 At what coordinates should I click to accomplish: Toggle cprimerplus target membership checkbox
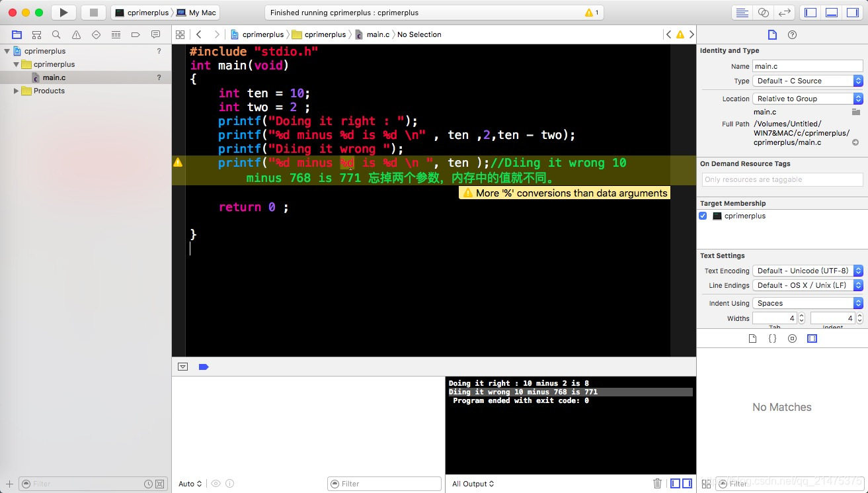click(x=703, y=216)
